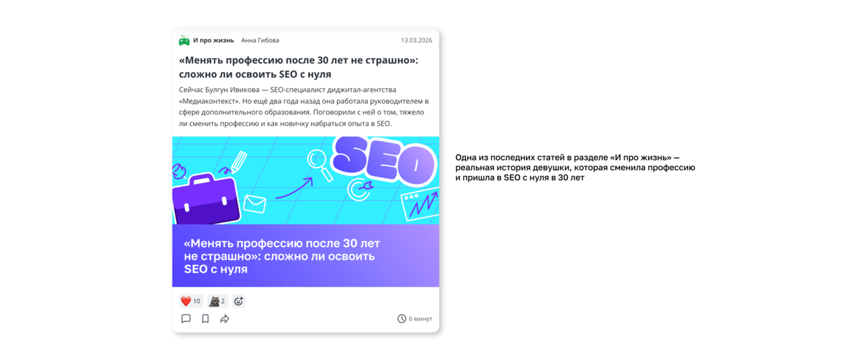Click the purple briefcase in the illustration
The width and height of the screenshot is (868, 361).
tap(206, 198)
